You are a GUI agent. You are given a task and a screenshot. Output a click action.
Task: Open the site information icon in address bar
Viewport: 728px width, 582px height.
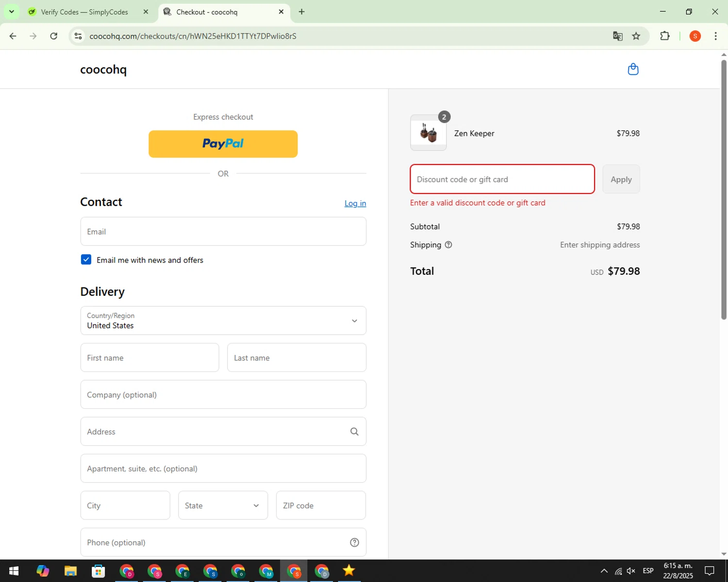pos(78,36)
